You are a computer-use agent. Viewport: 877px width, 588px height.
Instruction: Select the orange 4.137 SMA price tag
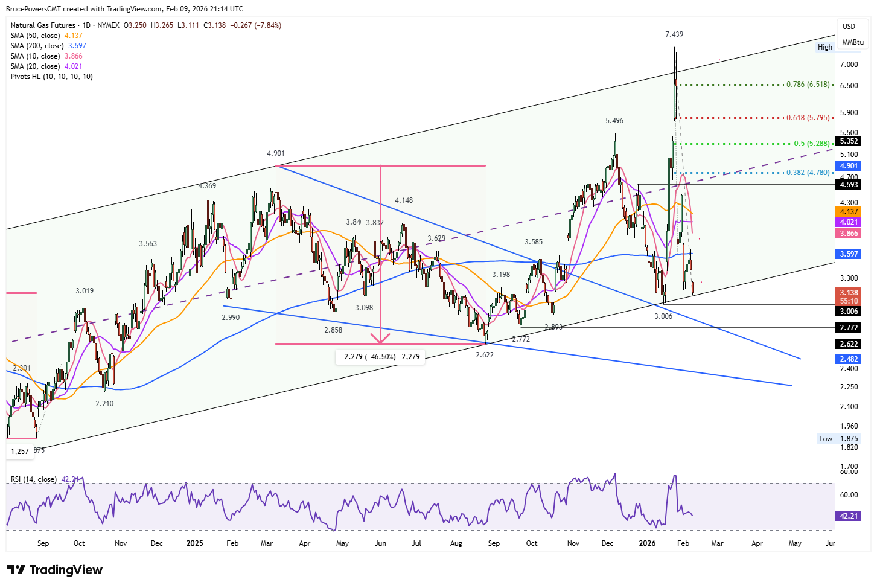848,212
